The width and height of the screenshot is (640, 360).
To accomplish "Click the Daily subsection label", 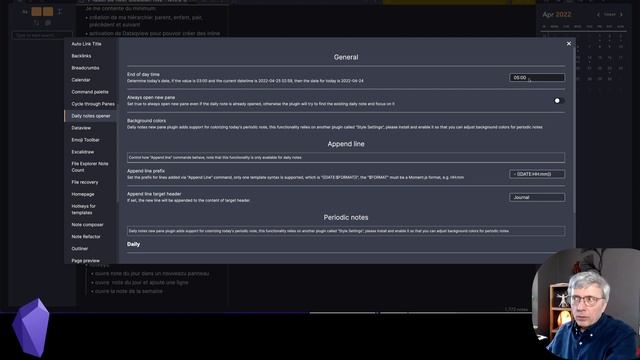I will click(x=133, y=244).
